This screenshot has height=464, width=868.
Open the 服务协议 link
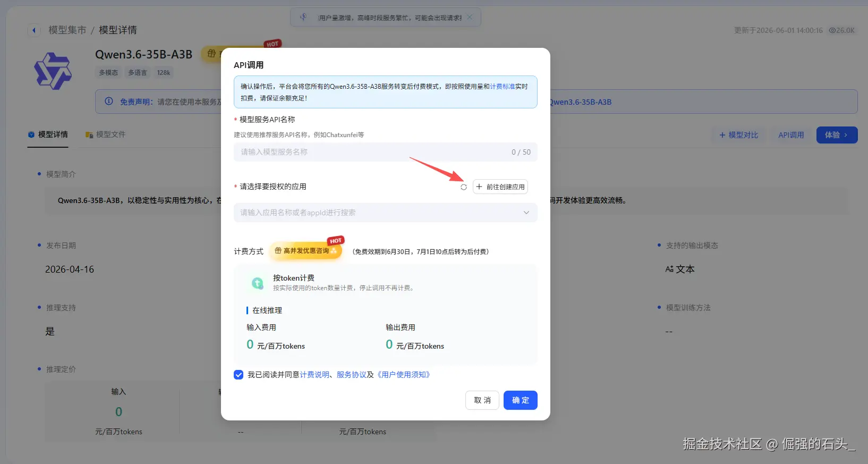[352, 375]
